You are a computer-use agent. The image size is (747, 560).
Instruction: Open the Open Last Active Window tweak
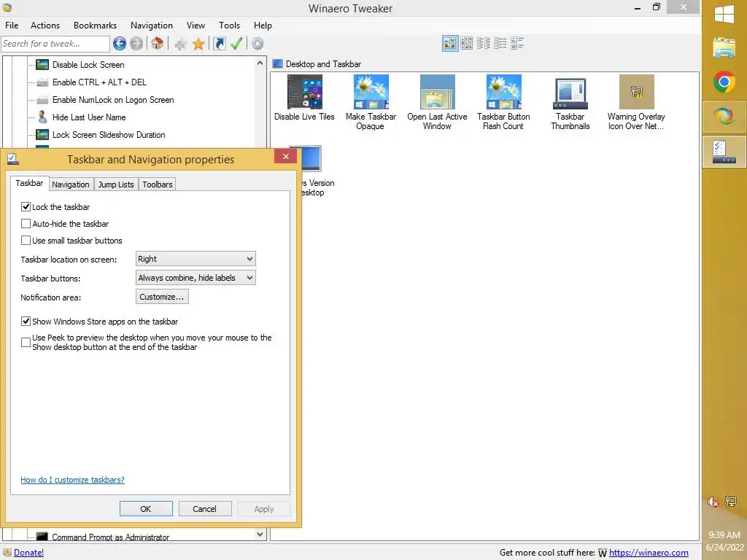click(437, 102)
